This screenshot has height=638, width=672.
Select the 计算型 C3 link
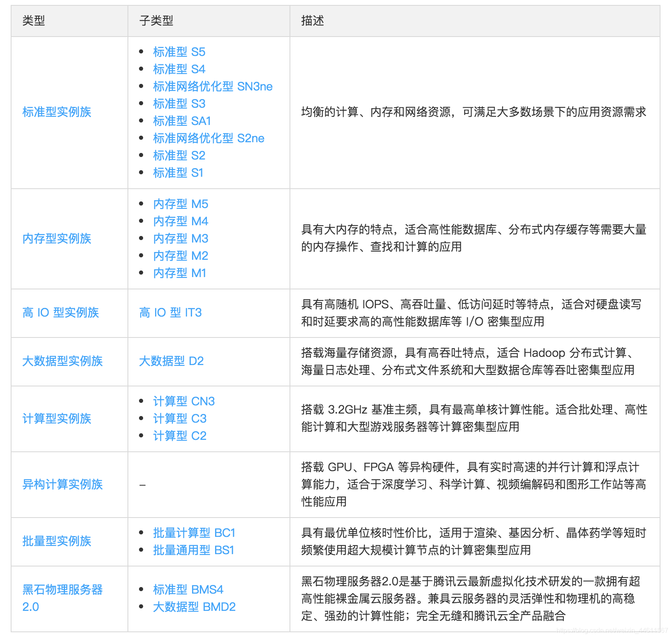[180, 418]
